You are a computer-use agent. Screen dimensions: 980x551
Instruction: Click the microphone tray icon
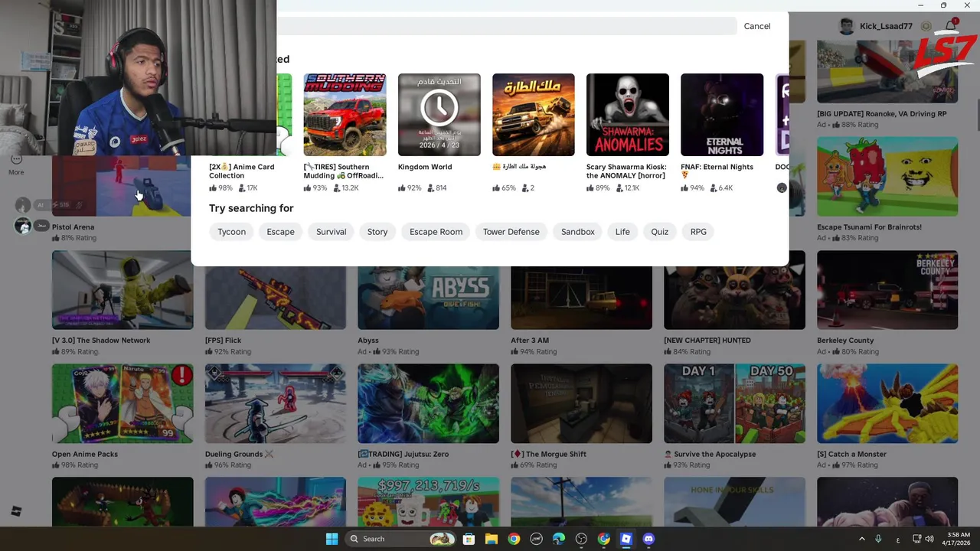878,539
